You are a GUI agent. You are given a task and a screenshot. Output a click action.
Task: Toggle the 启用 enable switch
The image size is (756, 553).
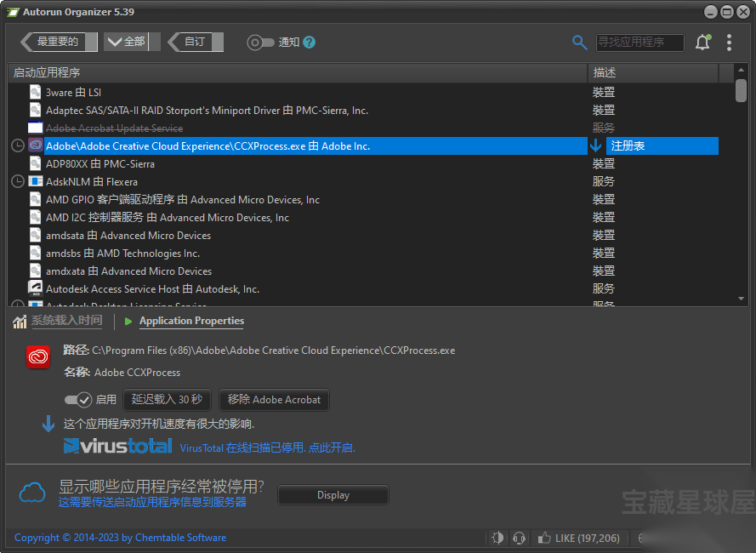coord(78,400)
